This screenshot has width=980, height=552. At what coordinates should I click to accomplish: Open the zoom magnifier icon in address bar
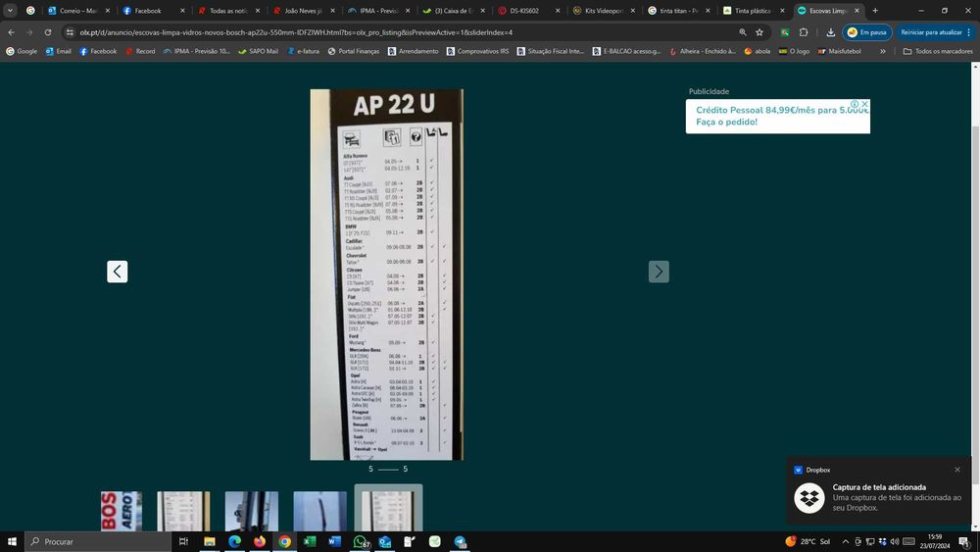click(743, 32)
